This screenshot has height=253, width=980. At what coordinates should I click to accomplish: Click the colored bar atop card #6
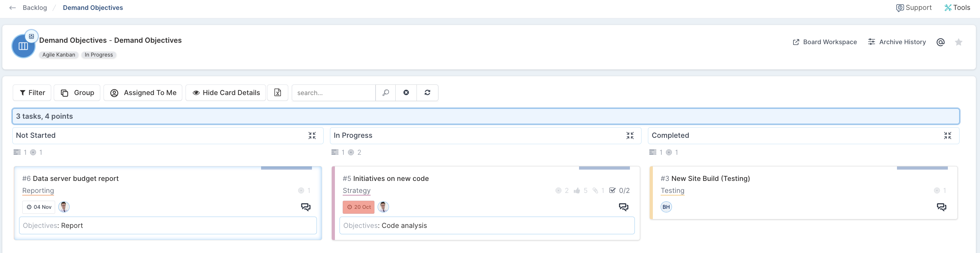pyautogui.click(x=287, y=168)
